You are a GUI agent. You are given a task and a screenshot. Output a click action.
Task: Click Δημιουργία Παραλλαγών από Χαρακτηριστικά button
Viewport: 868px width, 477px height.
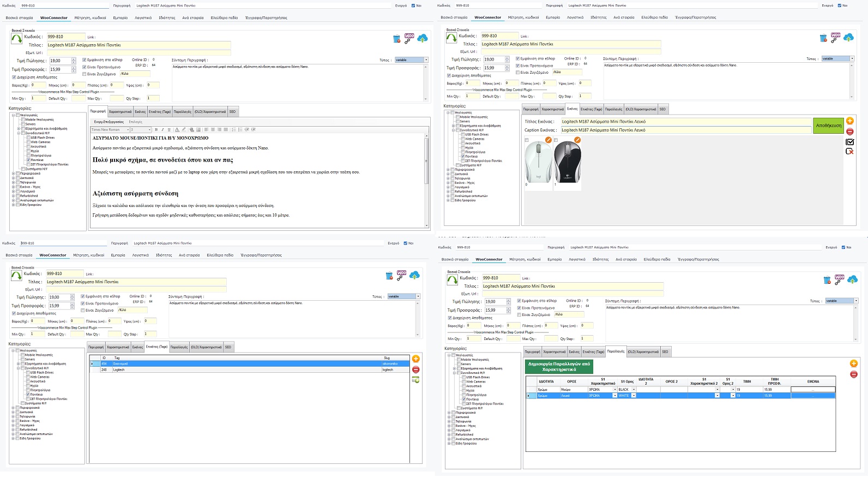[558, 366]
